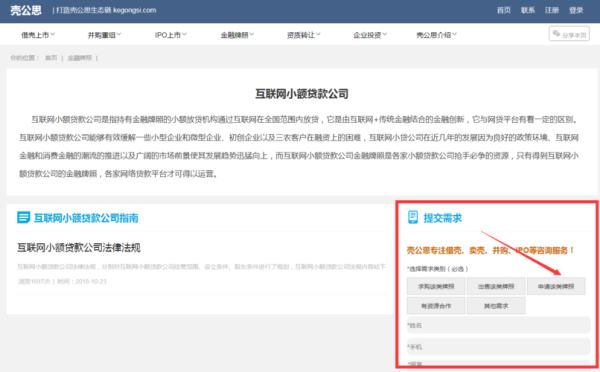Image resolution: width=600 pixels, height=372 pixels.
Task: Expand the 并购重组 menu
Action: [x=104, y=35]
